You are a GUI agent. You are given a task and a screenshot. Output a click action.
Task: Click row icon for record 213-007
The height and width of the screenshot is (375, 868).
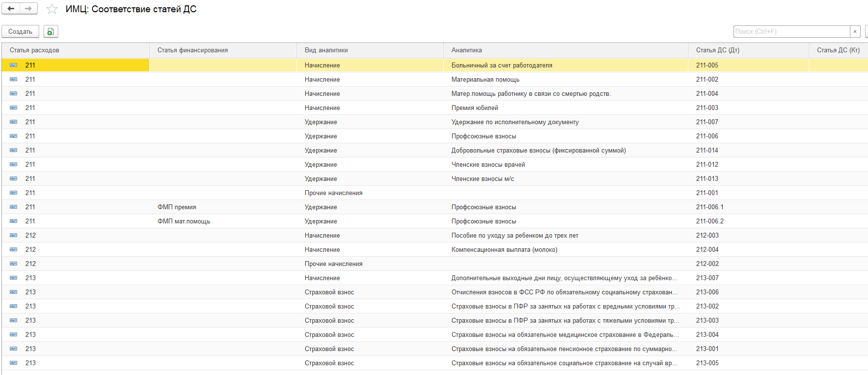(14, 278)
